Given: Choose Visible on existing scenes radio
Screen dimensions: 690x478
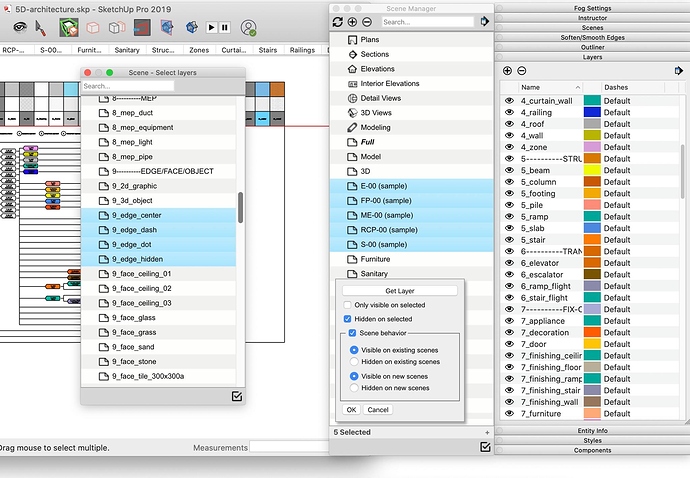Looking at the screenshot, I should click(354, 350).
